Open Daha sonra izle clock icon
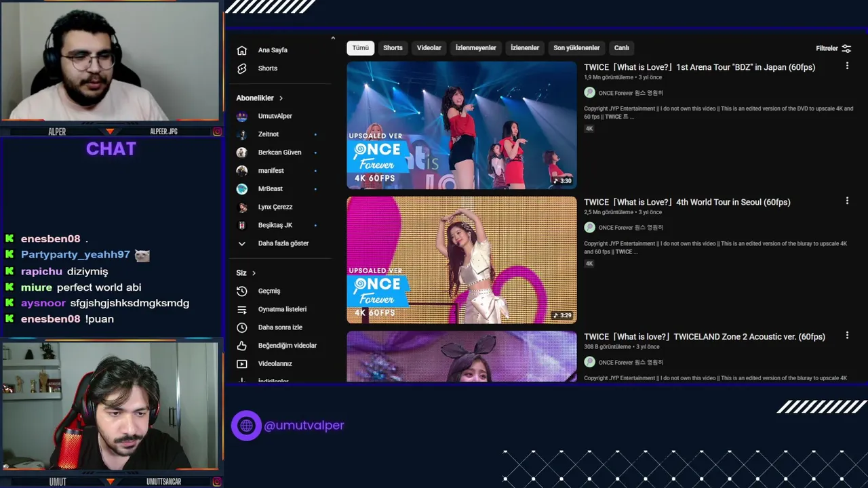Viewport: 868px width, 488px height. 241,327
